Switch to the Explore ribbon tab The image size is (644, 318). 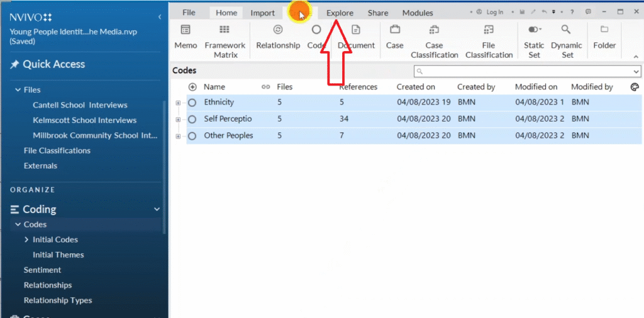pyautogui.click(x=340, y=13)
